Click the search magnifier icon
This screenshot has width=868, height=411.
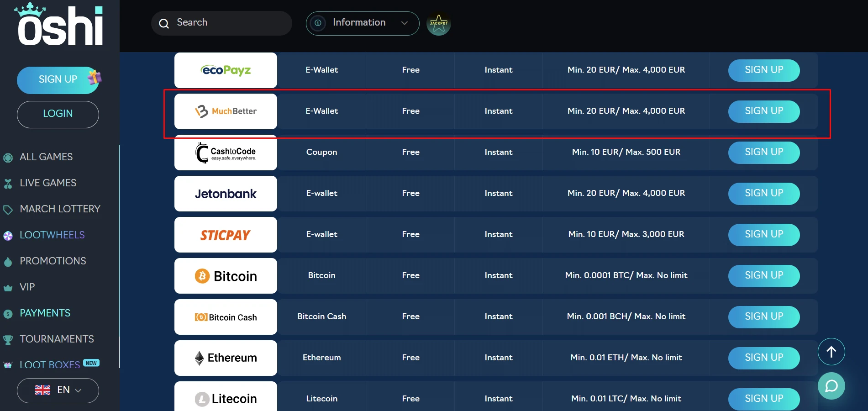(x=164, y=23)
